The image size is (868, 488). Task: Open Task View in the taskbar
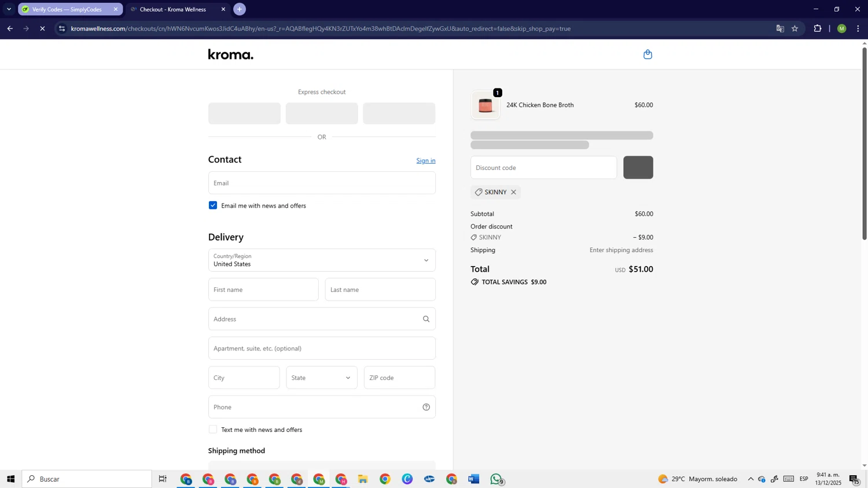(163, 479)
